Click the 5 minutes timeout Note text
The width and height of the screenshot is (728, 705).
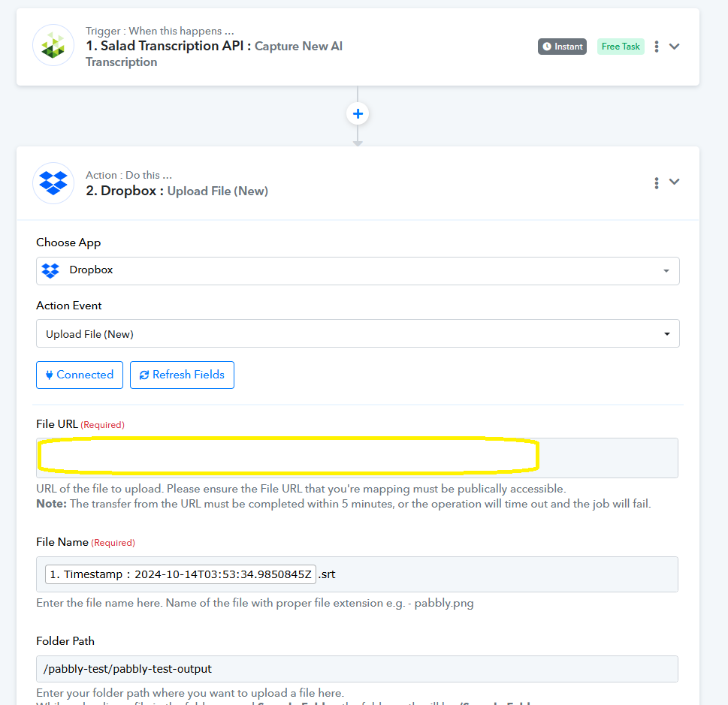343,504
